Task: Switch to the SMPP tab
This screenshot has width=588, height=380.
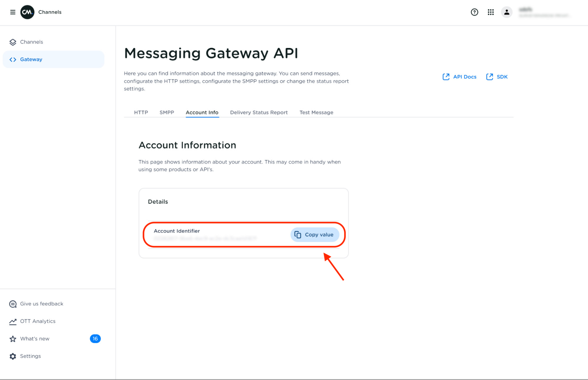Action: (x=167, y=112)
